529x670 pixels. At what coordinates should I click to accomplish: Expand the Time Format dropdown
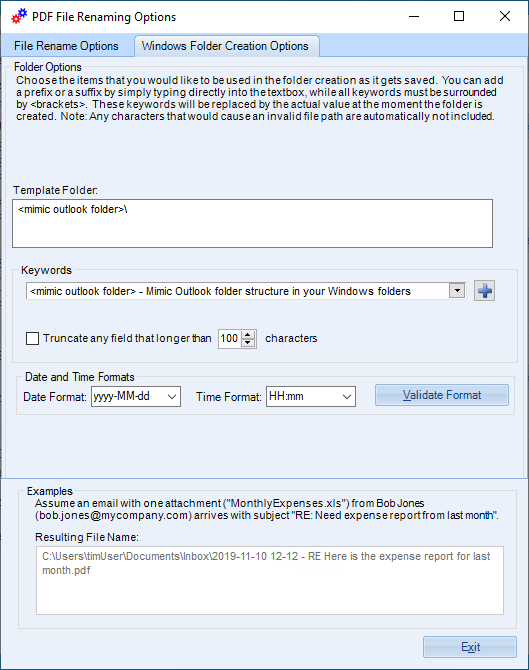(x=347, y=397)
